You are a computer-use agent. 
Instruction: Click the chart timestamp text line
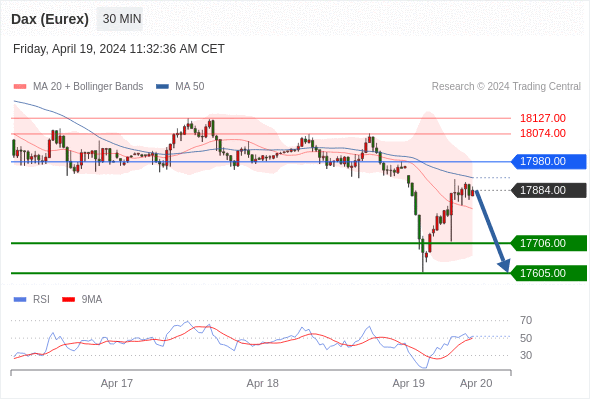(119, 49)
